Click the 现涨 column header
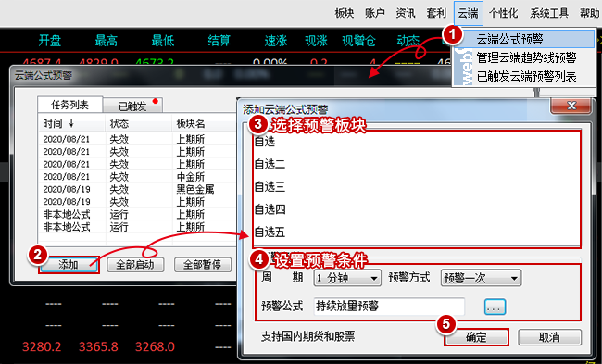Screen dimensions: 602x364 click(x=316, y=41)
